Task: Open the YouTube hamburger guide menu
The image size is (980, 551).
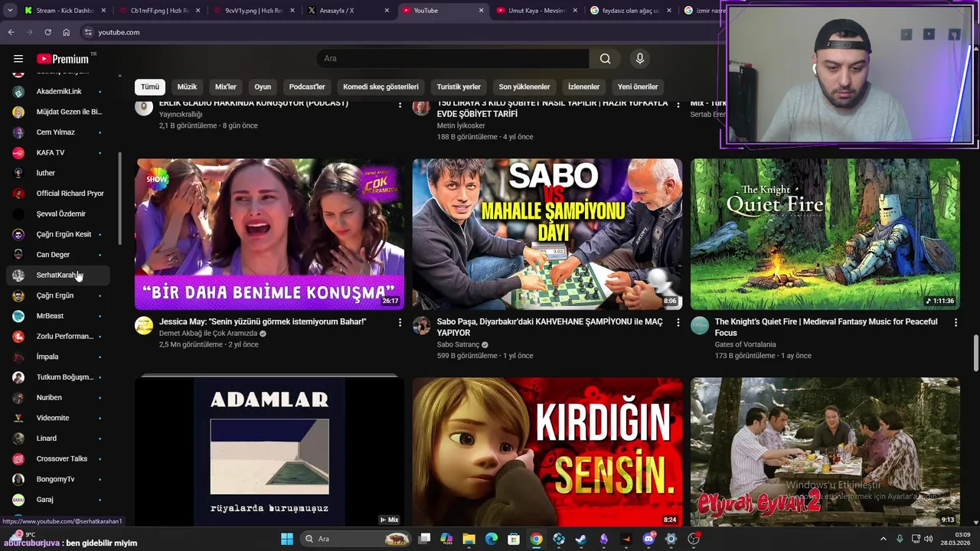Action: click(18, 59)
